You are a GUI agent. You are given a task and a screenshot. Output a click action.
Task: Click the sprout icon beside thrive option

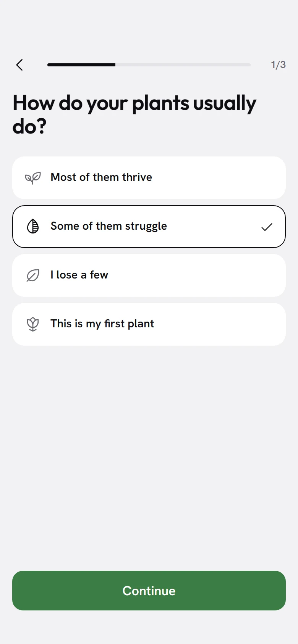point(33,178)
